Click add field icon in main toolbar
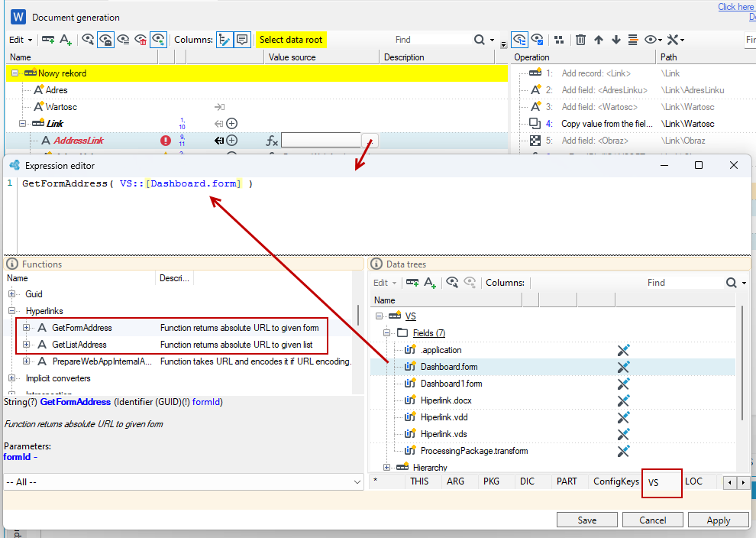756x538 pixels. pyautogui.click(x=66, y=40)
